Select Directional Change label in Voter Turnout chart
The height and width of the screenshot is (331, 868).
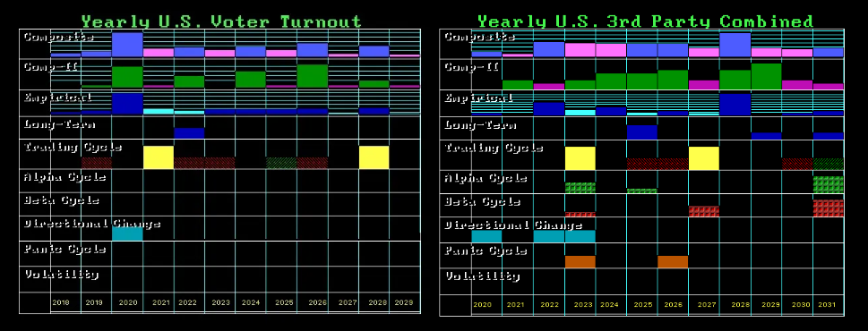point(92,224)
